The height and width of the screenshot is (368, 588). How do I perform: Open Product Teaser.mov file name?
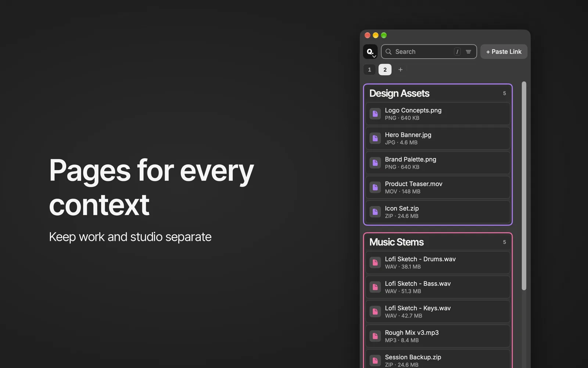413,184
